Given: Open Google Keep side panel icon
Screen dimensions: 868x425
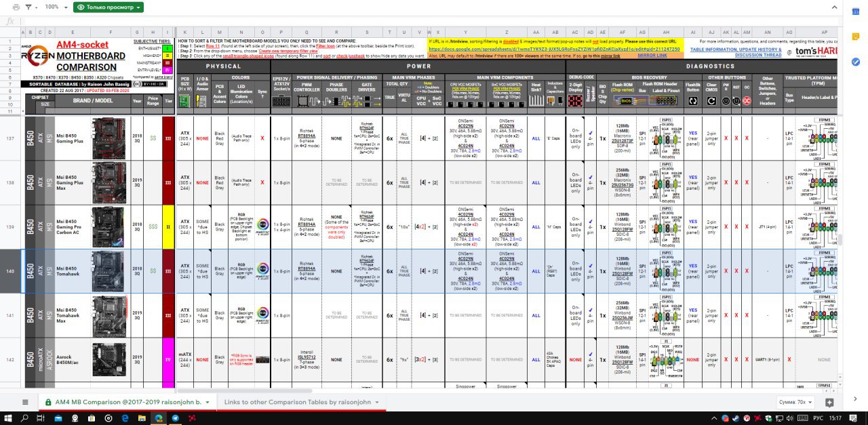Looking at the screenshot, I should 856,36.
